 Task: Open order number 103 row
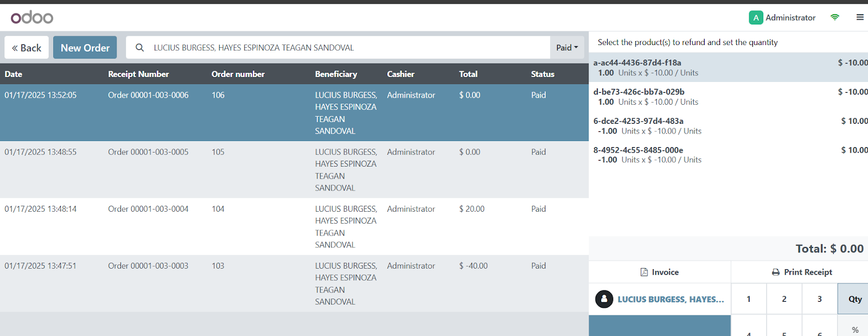(x=218, y=266)
